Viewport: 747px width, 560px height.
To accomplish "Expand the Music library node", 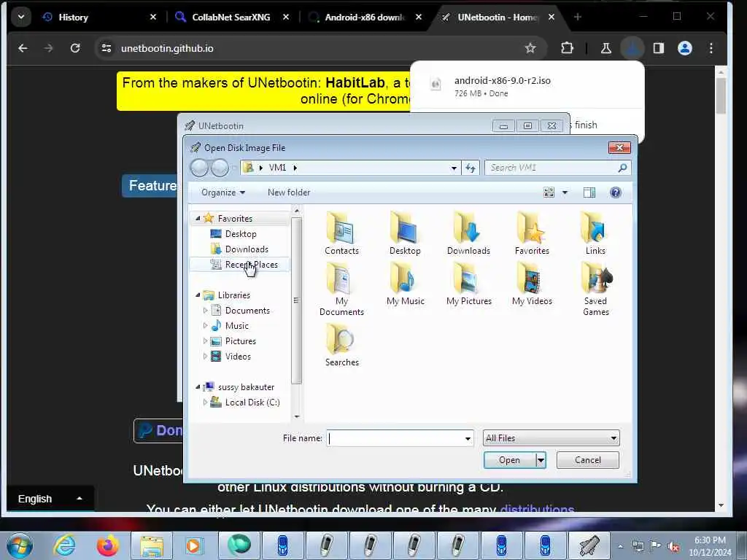I will tap(205, 326).
